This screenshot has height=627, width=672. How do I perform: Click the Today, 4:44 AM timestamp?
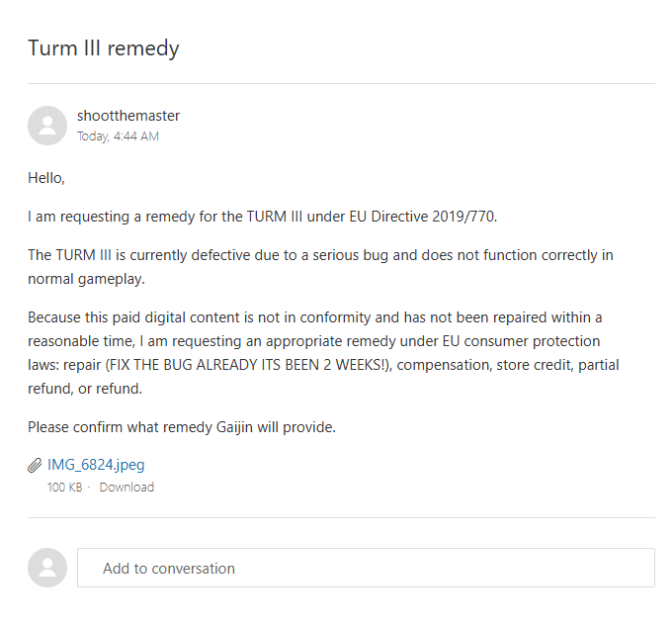(118, 135)
